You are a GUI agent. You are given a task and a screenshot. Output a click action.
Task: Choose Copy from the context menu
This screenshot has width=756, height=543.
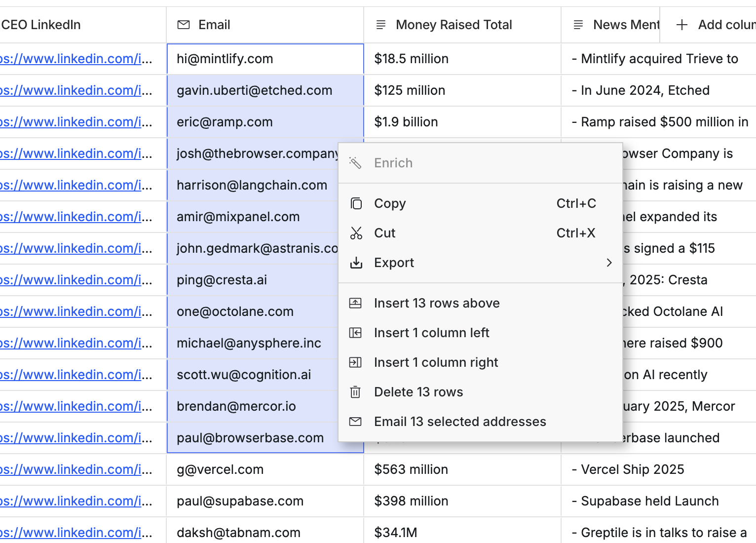[480, 203]
